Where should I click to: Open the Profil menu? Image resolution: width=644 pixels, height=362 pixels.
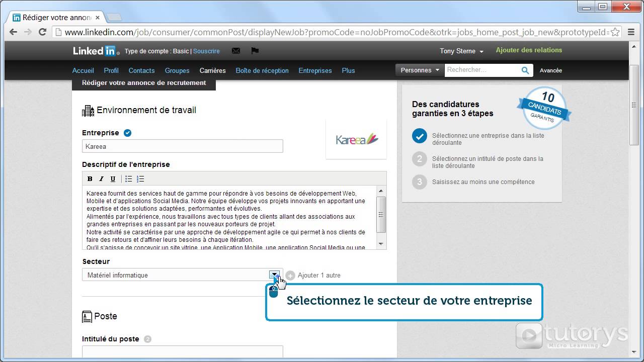(111, 70)
